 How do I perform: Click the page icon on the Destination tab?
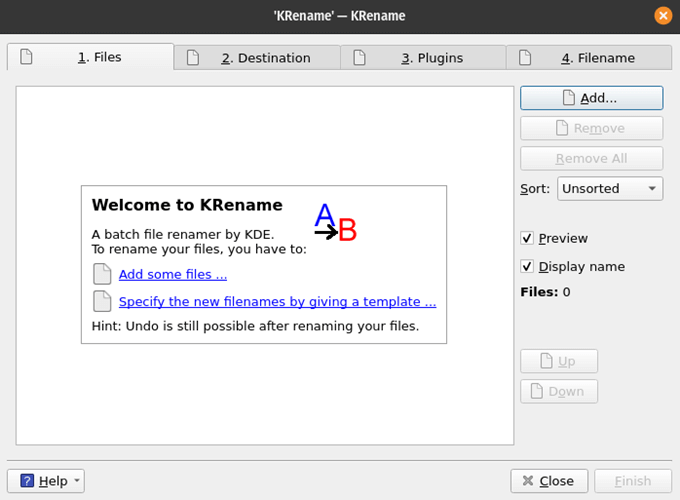(193, 58)
